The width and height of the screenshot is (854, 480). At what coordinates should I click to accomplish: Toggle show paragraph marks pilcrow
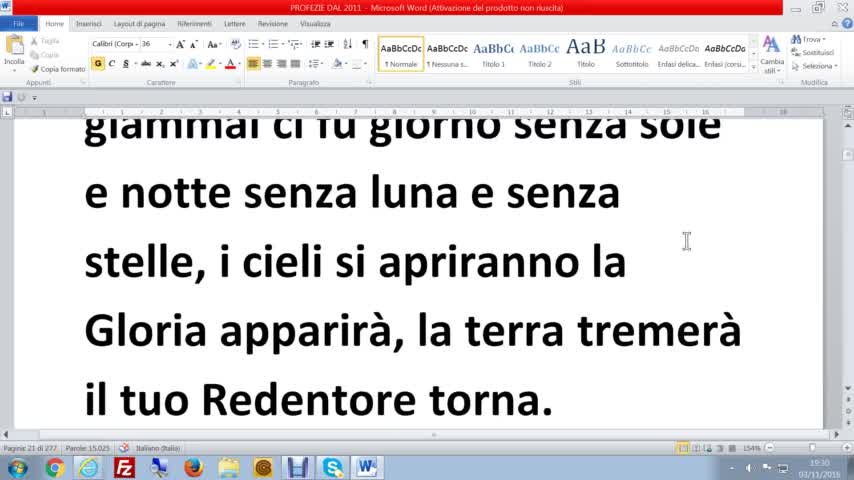coord(365,44)
